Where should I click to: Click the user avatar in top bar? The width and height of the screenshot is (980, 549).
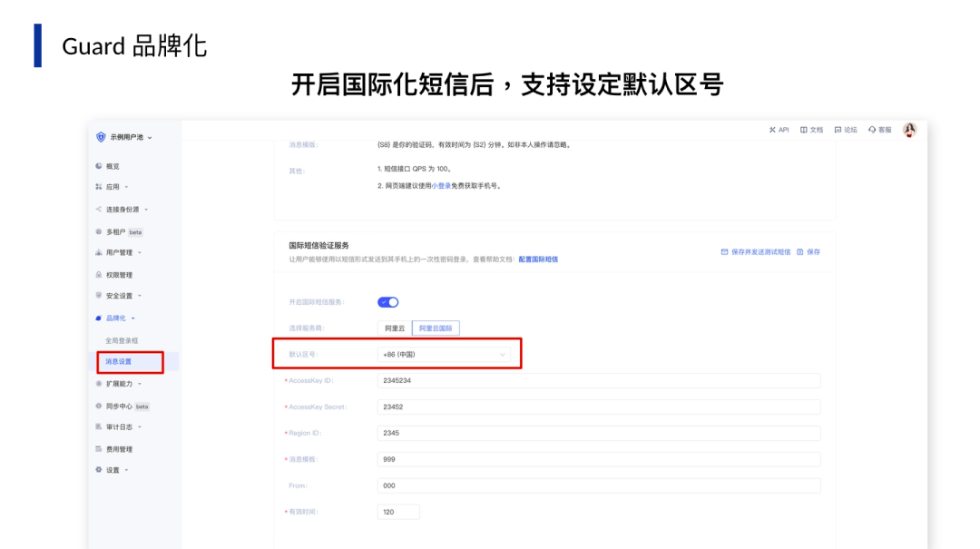click(x=909, y=130)
